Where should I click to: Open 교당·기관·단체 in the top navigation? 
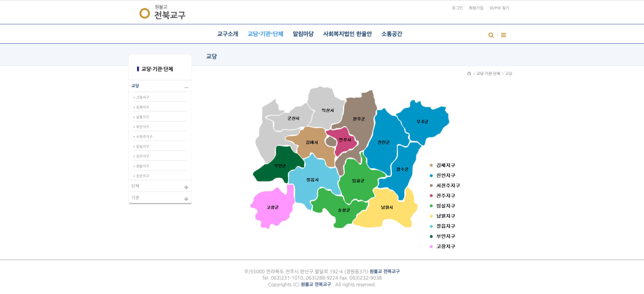click(265, 34)
